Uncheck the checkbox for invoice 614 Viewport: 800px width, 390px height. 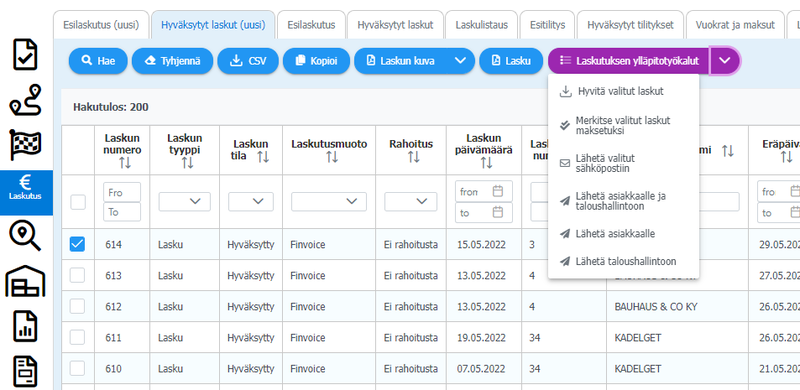tap(78, 245)
